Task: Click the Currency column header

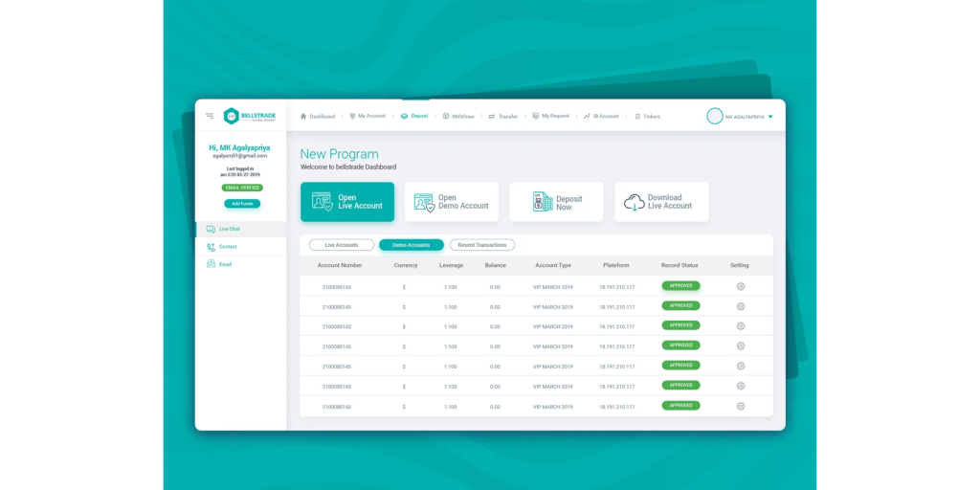Action: [x=406, y=266]
